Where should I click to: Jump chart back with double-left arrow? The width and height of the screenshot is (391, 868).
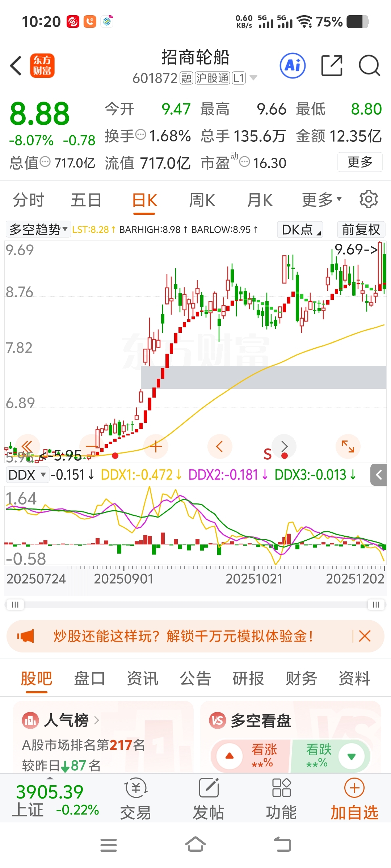pyautogui.click(x=27, y=446)
